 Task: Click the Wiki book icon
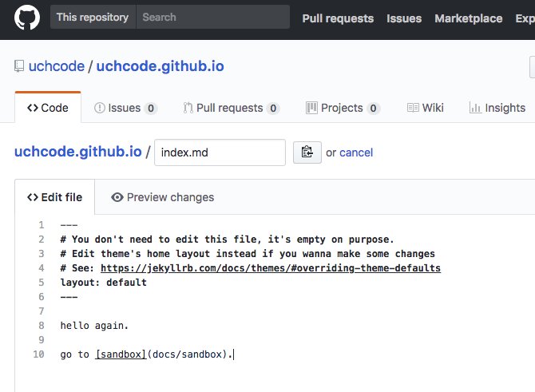point(413,108)
